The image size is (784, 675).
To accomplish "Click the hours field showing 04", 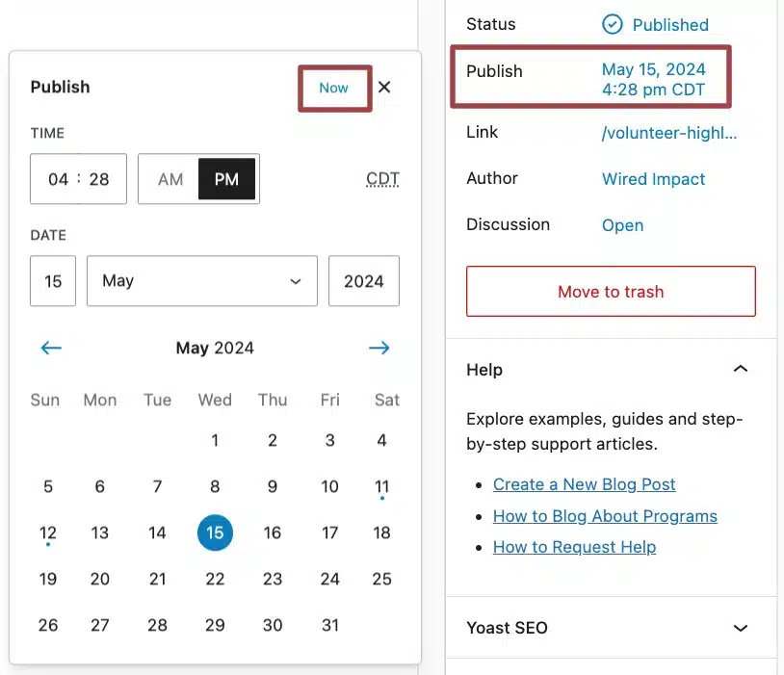I will 58,179.
